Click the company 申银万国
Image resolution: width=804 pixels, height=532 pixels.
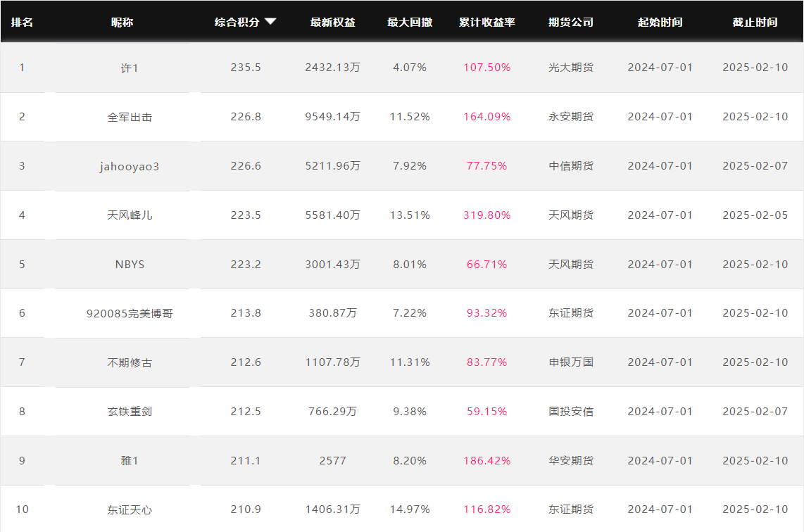click(571, 362)
